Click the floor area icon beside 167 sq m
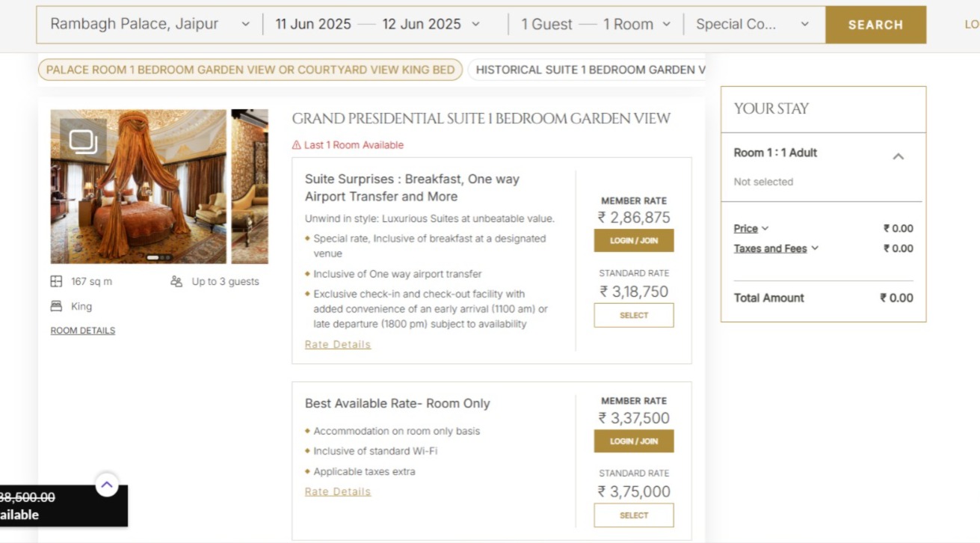980x543 pixels. click(x=57, y=281)
